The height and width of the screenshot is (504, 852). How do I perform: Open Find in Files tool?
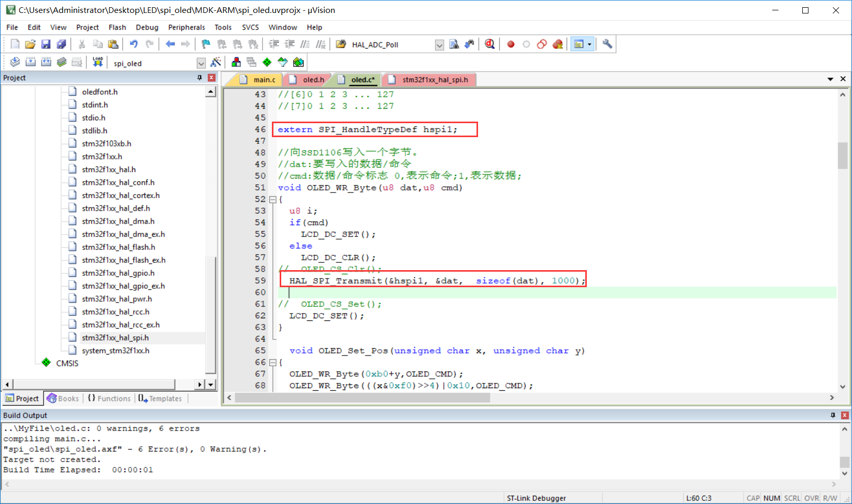click(454, 45)
